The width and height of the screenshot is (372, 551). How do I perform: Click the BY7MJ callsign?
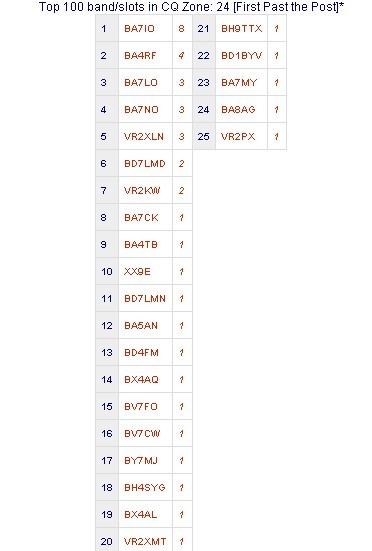click(x=141, y=461)
